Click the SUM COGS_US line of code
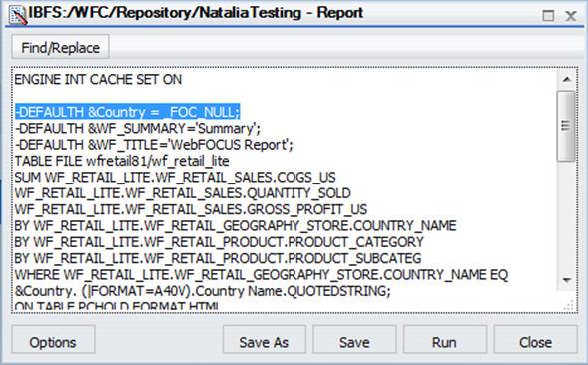This screenshot has width=588, height=365. point(175,177)
